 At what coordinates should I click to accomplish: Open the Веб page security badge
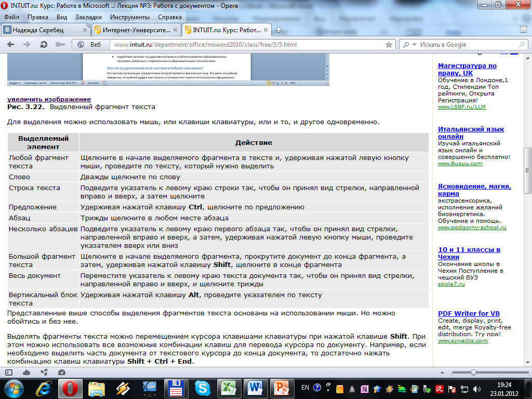[x=90, y=45]
